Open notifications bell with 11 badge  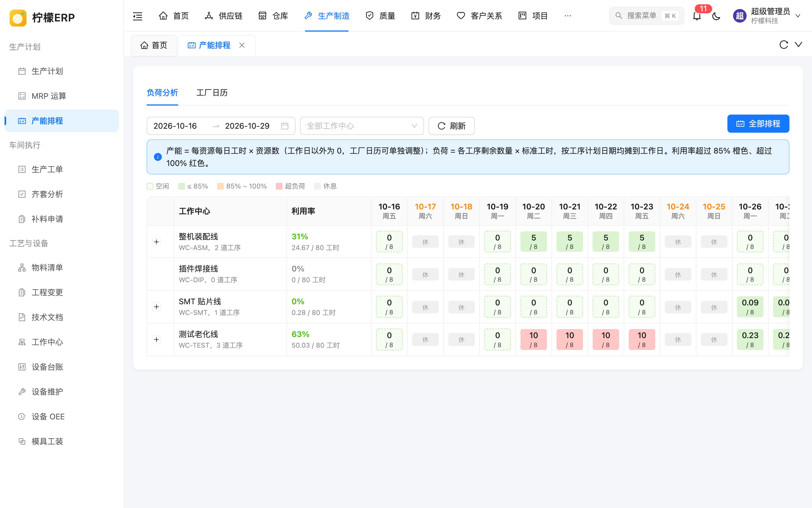point(697,16)
